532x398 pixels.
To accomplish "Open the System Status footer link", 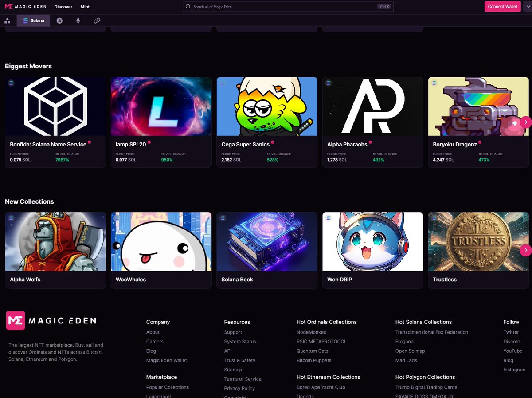I will (x=240, y=342).
